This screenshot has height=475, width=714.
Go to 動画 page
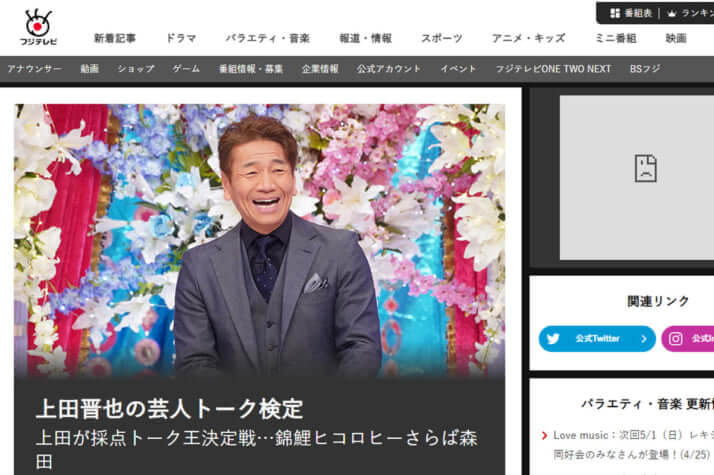coord(90,69)
